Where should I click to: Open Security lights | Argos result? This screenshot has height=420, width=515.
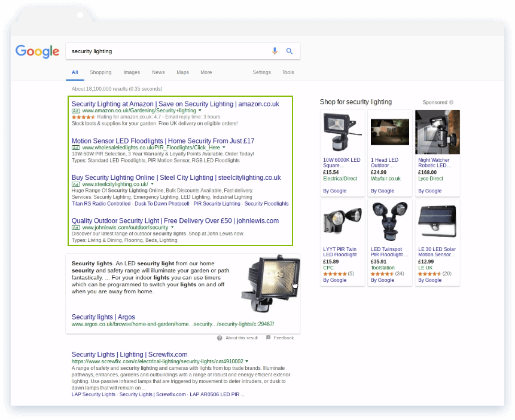[103, 317]
